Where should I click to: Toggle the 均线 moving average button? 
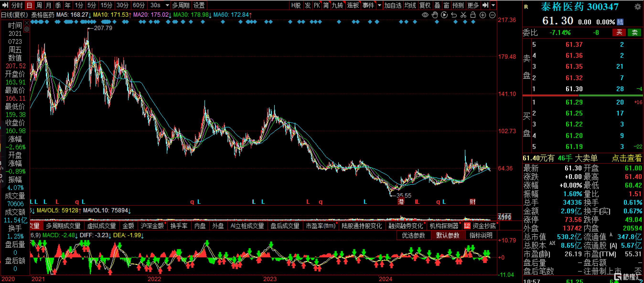point(410,5)
